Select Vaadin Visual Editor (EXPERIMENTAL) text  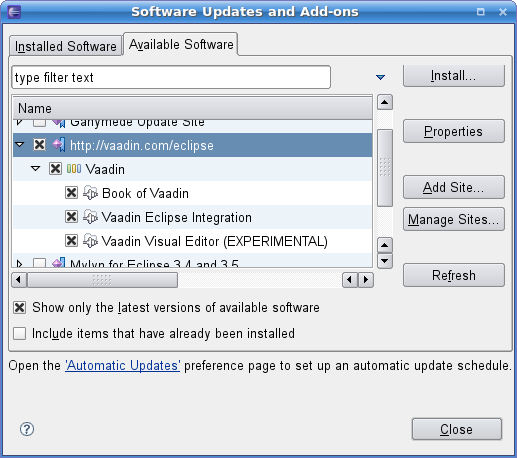tap(215, 241)
